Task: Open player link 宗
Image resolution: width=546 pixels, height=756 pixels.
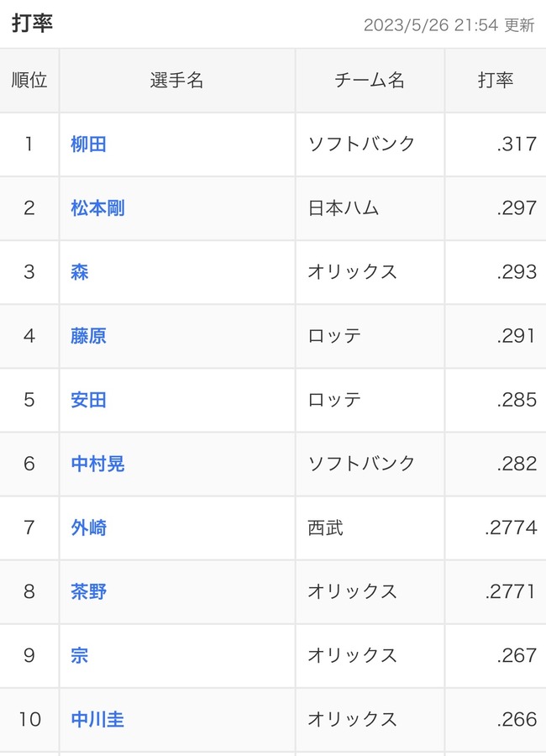Action: pos(80,656)
